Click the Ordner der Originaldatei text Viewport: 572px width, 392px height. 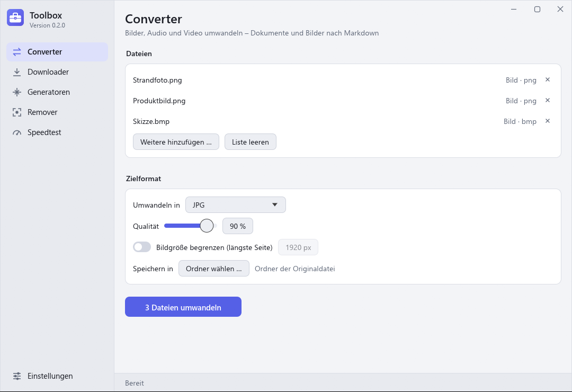295,269
